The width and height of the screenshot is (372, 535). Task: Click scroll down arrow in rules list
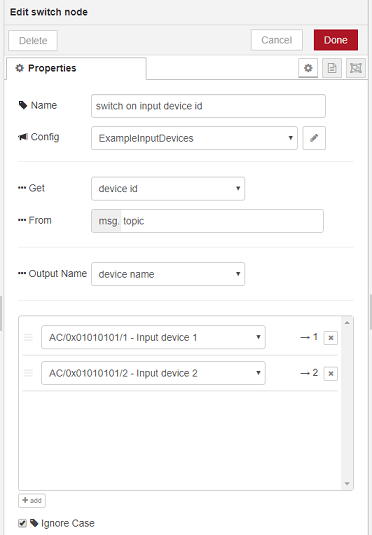pyautogui.click(x=347, y=483)
